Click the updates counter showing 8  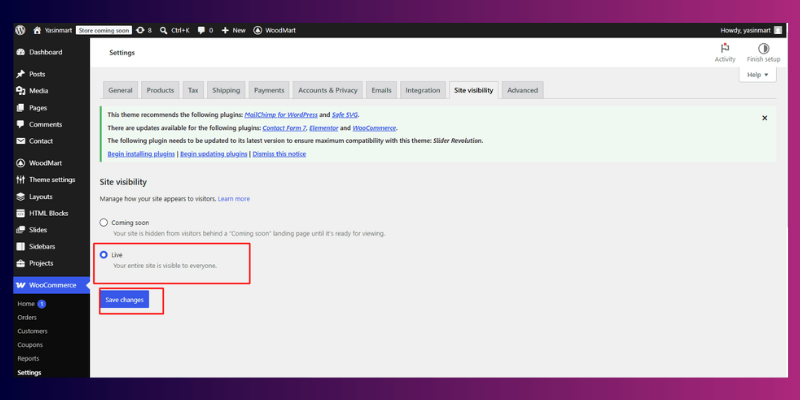click(x=144, y=30)
